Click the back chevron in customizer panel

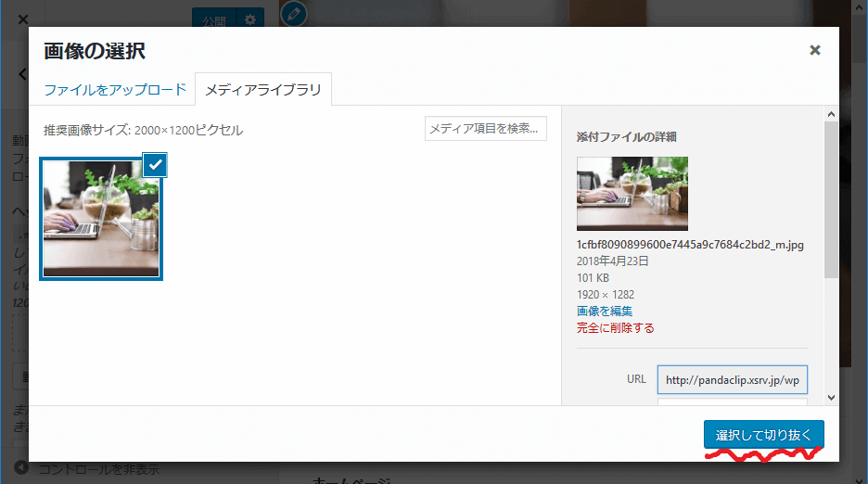(22, 73)
